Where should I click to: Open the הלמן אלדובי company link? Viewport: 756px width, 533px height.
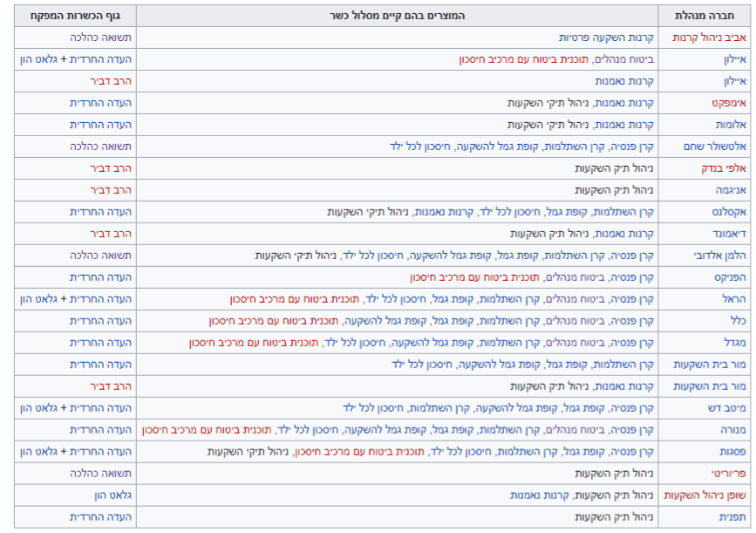tap(720, 256)
